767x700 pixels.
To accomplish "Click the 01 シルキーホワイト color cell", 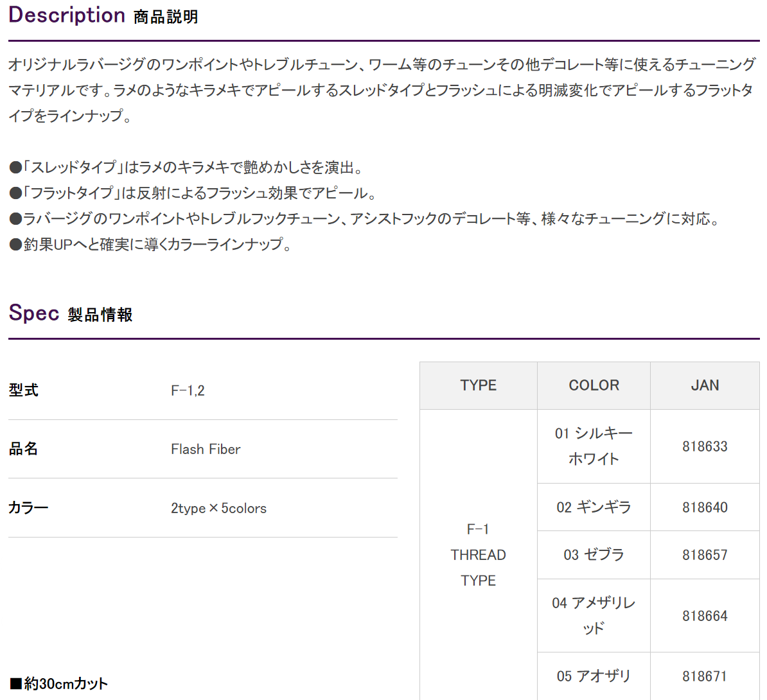I will click(594, 446).
